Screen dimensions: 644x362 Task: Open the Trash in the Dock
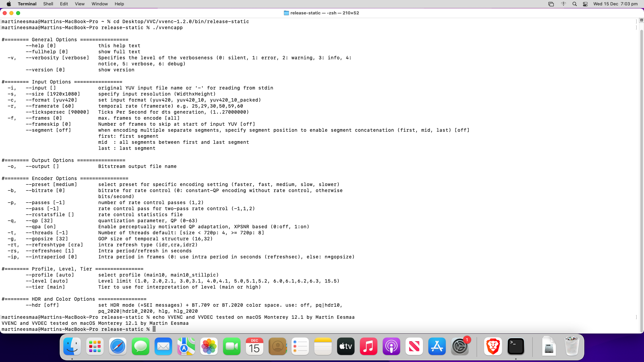point(572,346)
